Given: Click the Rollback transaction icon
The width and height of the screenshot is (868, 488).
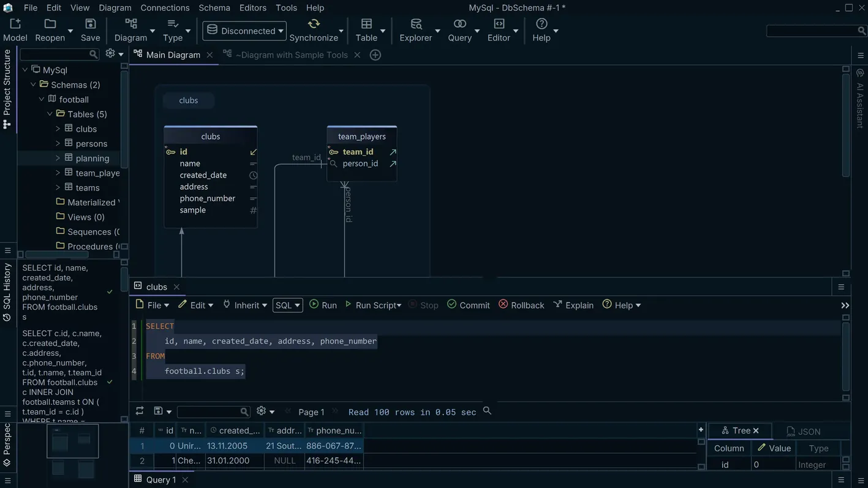Looking at the screenshot, I should (x=521, y=305).
